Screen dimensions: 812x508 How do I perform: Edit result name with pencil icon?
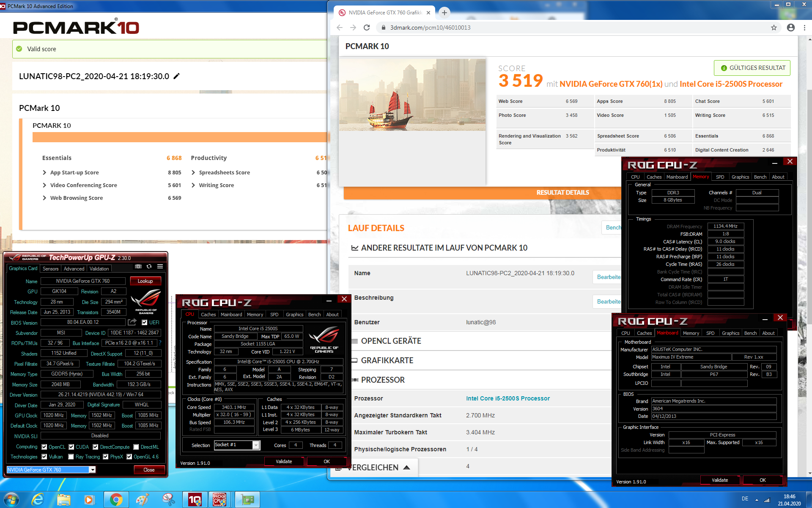point(177,76)
